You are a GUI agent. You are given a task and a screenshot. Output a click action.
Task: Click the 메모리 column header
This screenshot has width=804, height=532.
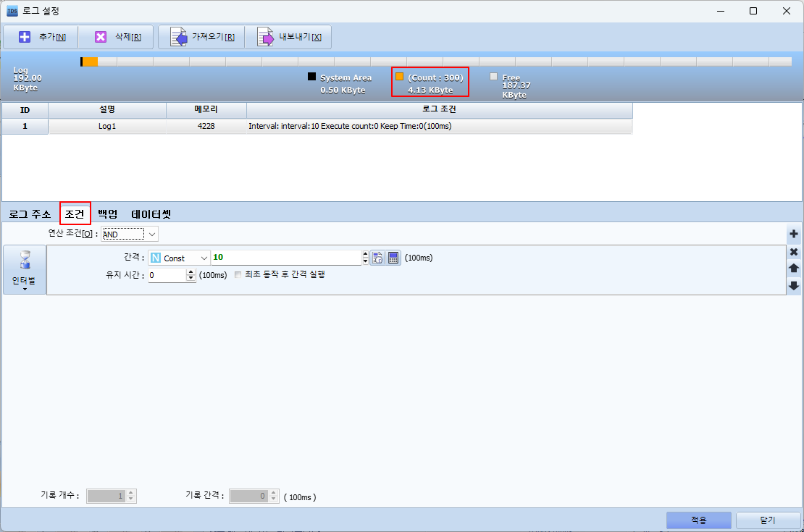pyautogui.click(x=206, y=110)
